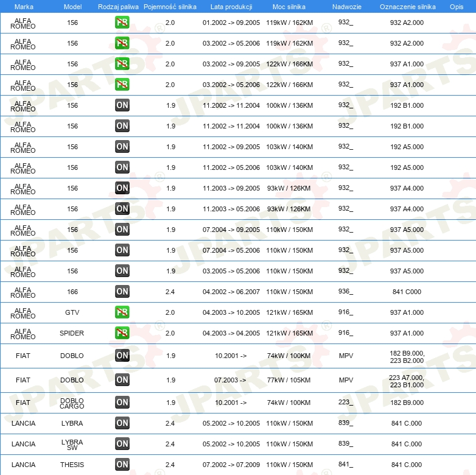This screenshot has height=475, width=476.
Task: Click the diesel ON icon for DOBLO CARGO
Action: 122,403
